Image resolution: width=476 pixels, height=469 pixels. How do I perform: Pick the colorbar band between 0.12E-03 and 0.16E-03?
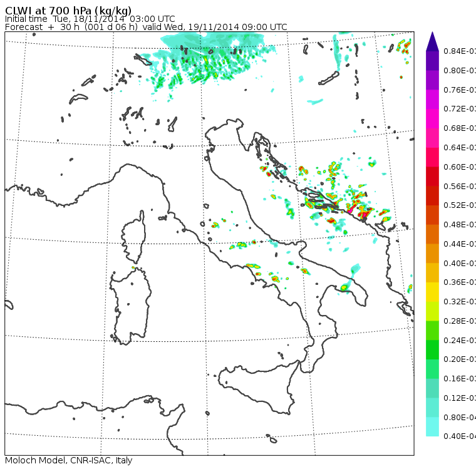(432, 389)
